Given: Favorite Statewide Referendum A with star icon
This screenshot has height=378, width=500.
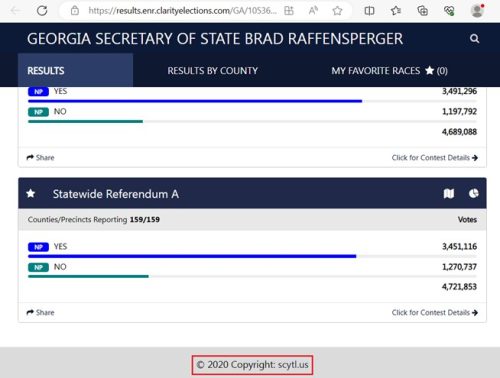Looking at the screenshot, I should click(x=31, y=193).
